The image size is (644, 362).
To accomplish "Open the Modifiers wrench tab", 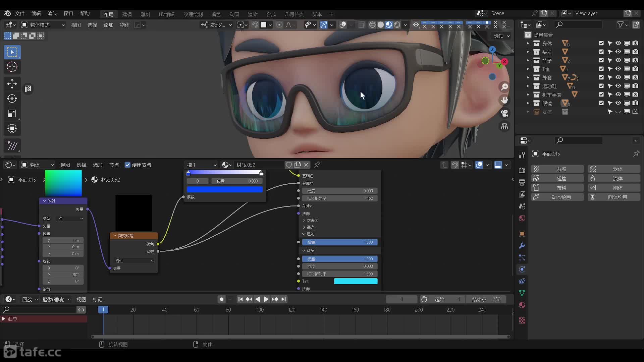I will click(522, 246).
